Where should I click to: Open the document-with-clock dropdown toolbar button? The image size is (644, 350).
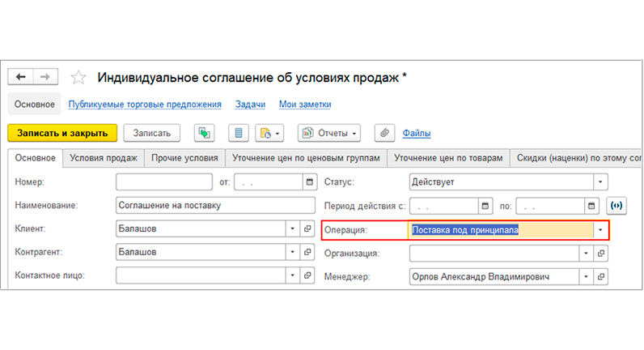point(269,133)
